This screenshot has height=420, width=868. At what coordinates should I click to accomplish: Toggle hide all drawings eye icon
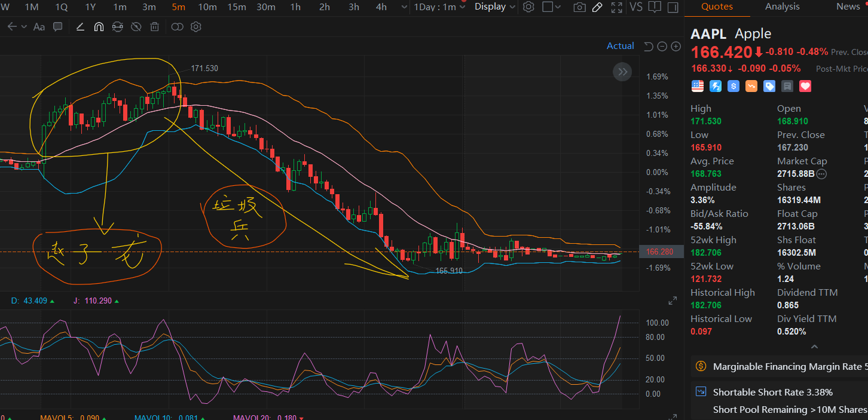(x=136, y=27)
